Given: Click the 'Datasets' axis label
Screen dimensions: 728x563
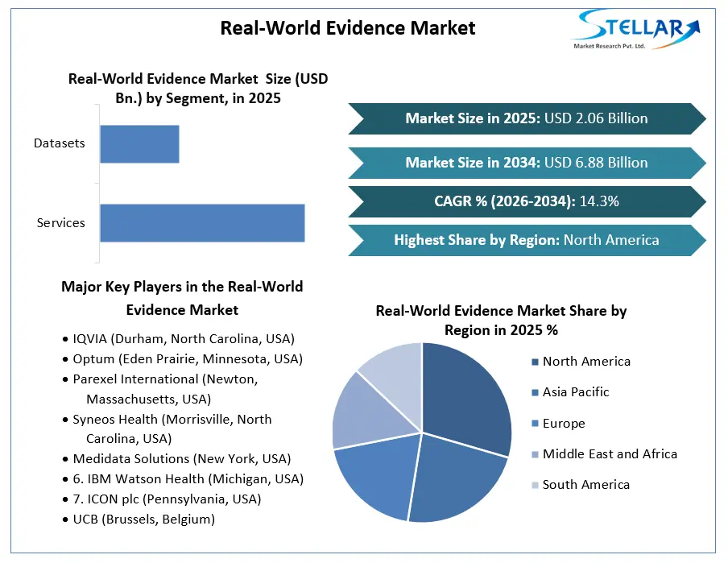Looking at the screenshot, I should click(60, 143).
